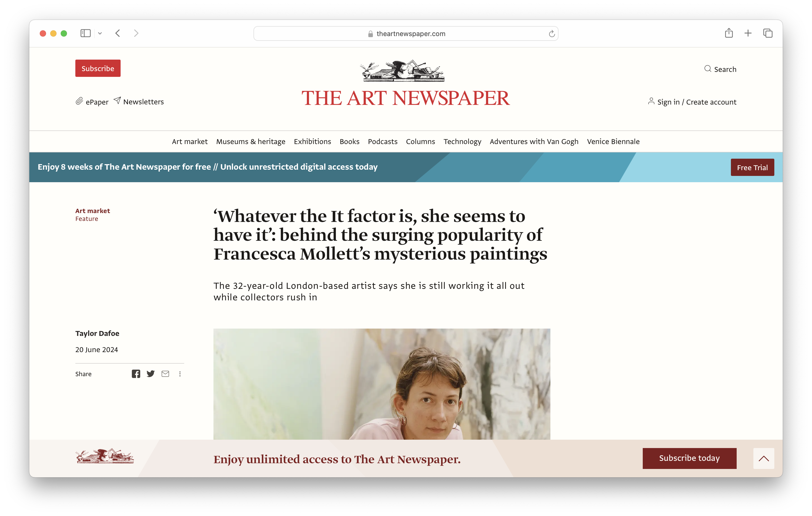This screenshot has width=812, height=516.
Task: Click the address bar showing theartnewspaper.com
Action: pos(406,33)
